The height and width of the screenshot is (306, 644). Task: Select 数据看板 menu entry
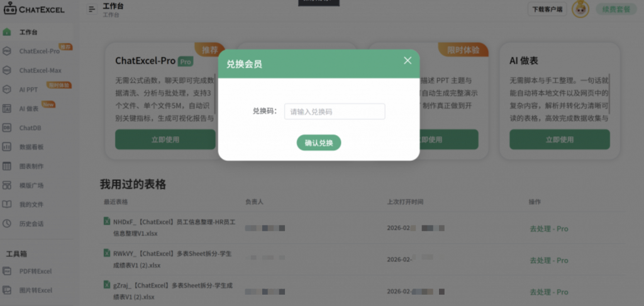coord(31,147)
